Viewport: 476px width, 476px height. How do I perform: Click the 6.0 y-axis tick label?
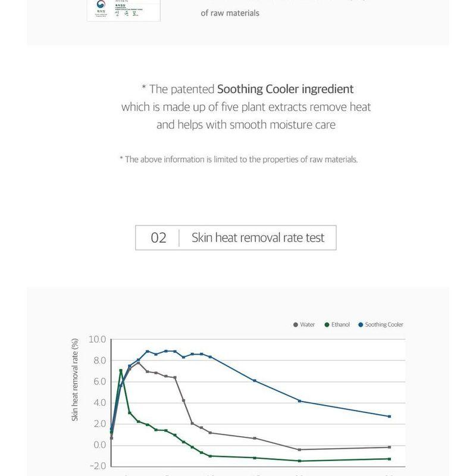click(99, 381)
